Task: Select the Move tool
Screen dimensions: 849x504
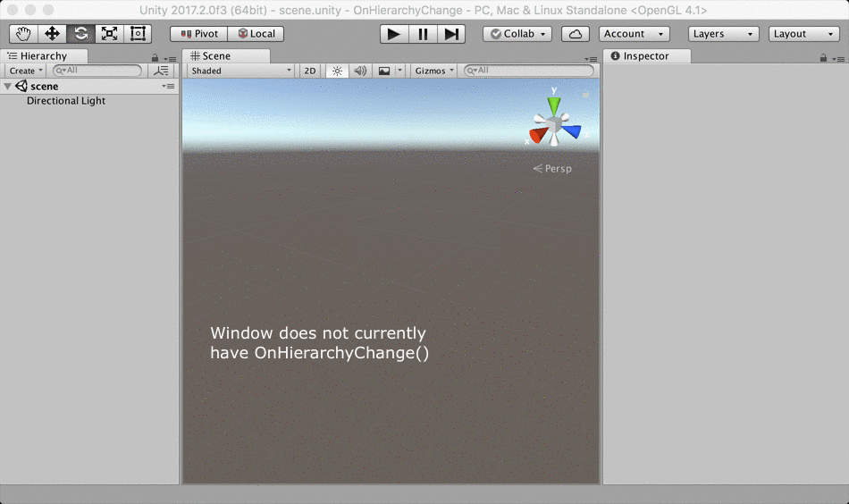Action: pyautogui.click(x=52, y=34)
